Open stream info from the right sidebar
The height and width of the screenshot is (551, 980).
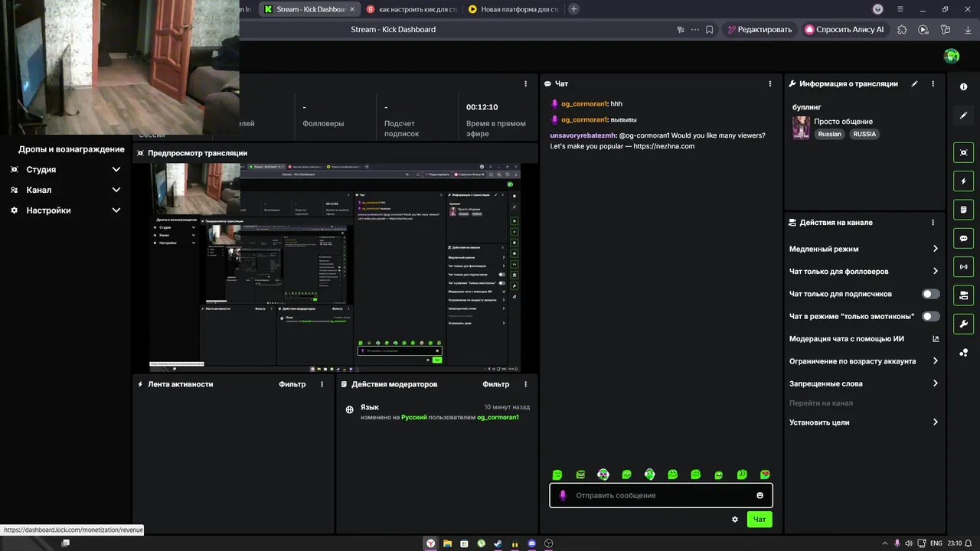[x=963, y=86]
